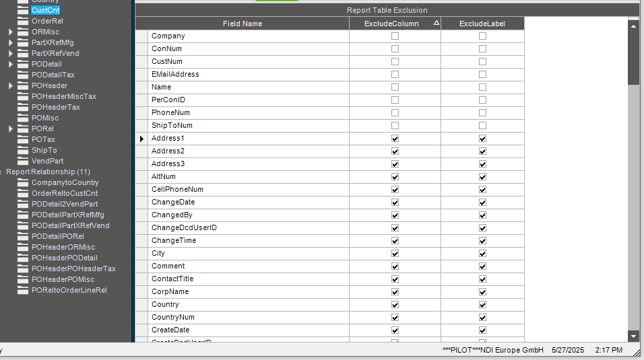The height and width of the screenshot is (360, 644).
Task: Click the folder icon beside PODetailTax
Action: click(23, 75)
